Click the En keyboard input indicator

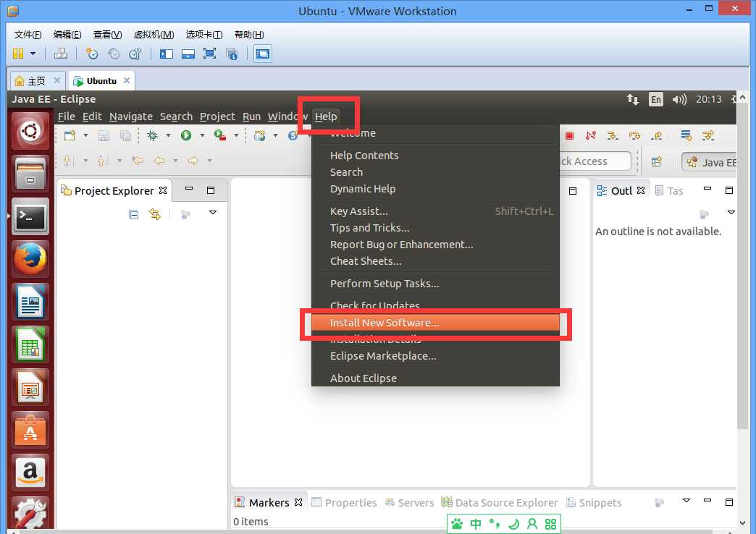pos(656,99)
